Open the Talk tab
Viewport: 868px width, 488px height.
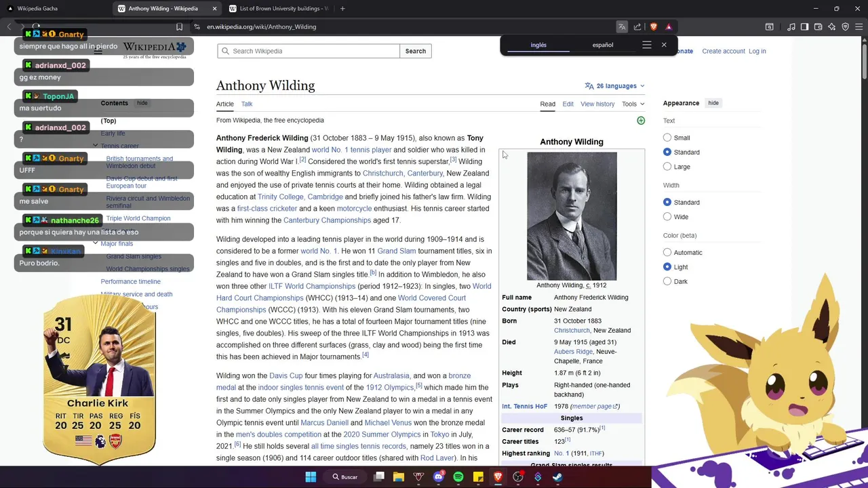(x=247, y=104)
